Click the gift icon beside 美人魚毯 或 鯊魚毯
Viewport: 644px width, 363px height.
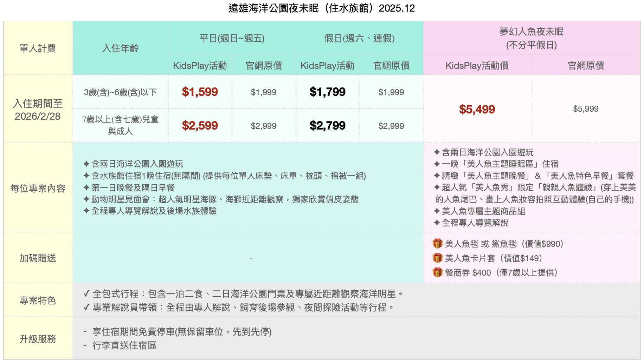437,244
